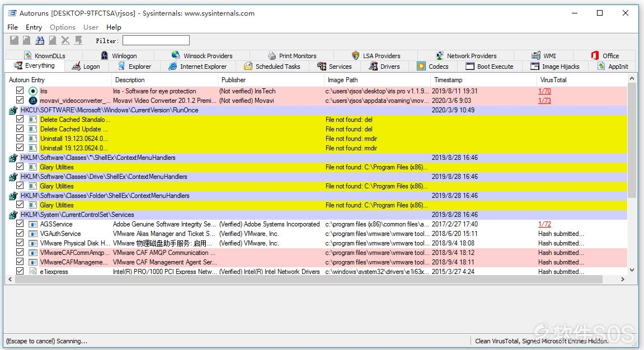Click the horizontal scrollbar left arrow
The image size is (644, 350).
[10, 279]
